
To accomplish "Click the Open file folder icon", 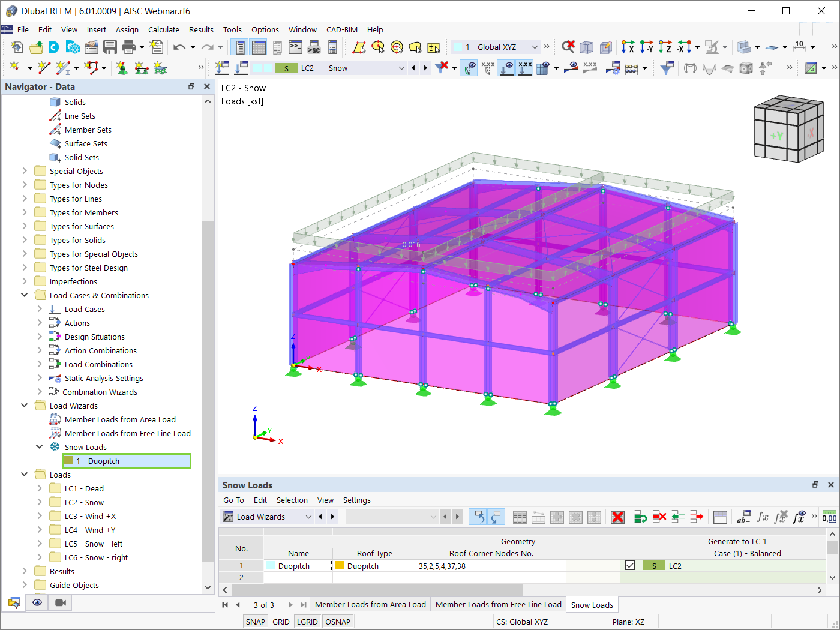I will pos(35,47).
